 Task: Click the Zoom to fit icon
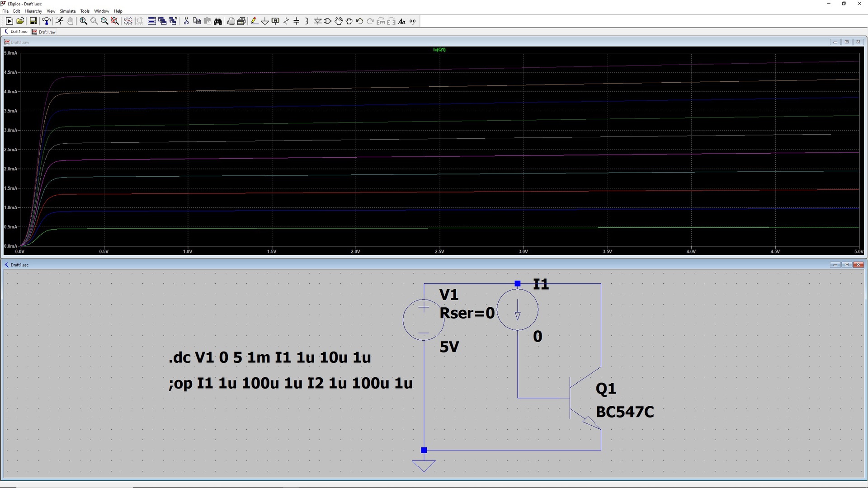point(115,21)
